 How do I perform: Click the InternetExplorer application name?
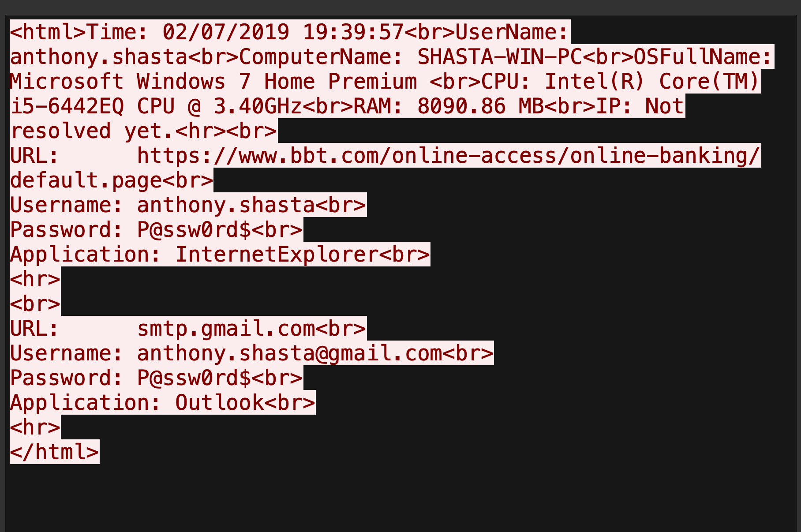click(277, 255)
